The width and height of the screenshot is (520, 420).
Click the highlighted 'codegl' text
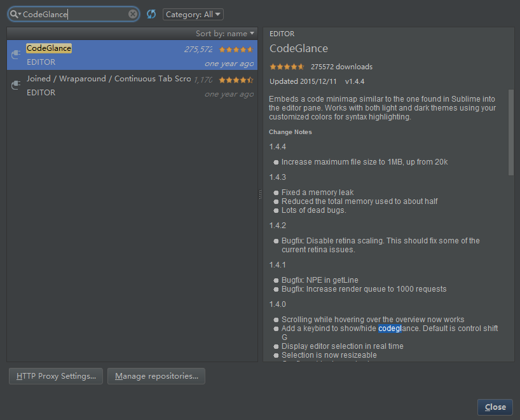pyautogui.click(x=390, y=328)
